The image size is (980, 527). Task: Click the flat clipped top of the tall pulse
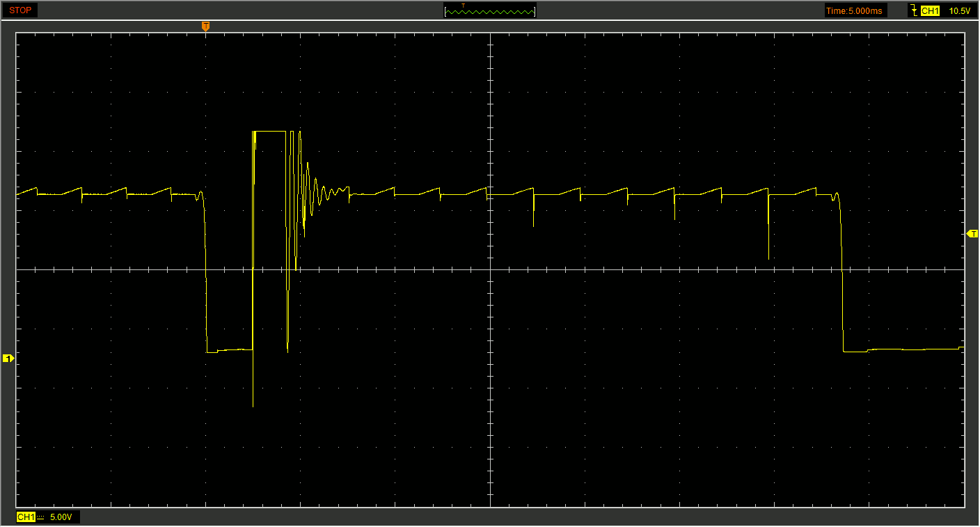point(270,131)
